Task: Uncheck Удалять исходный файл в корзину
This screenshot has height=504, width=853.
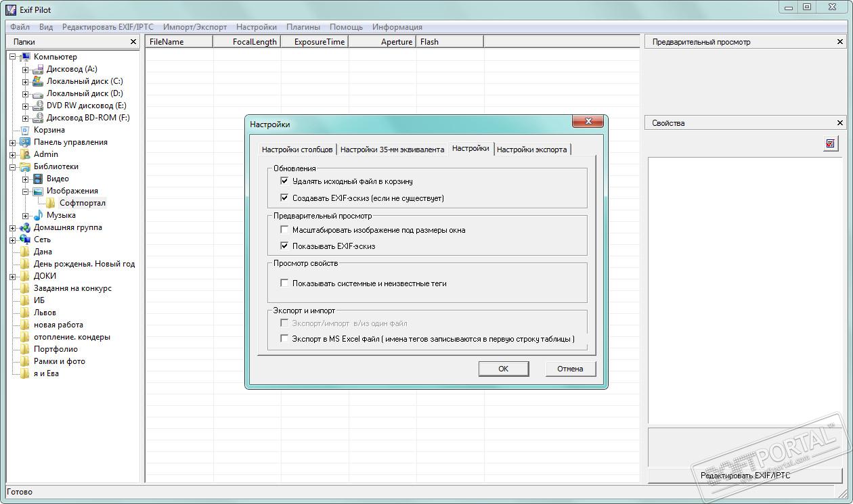Action: coord(284,181)
